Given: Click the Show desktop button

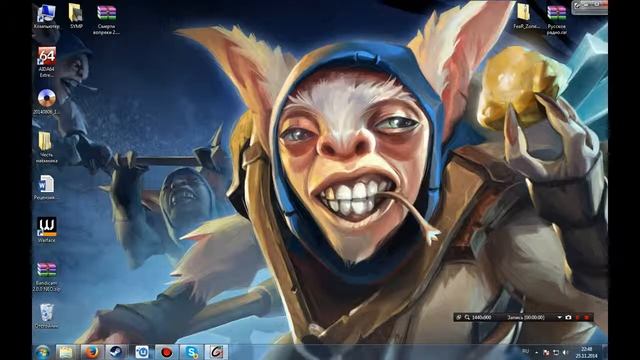Looking at the screenshot, I should 605,352.
